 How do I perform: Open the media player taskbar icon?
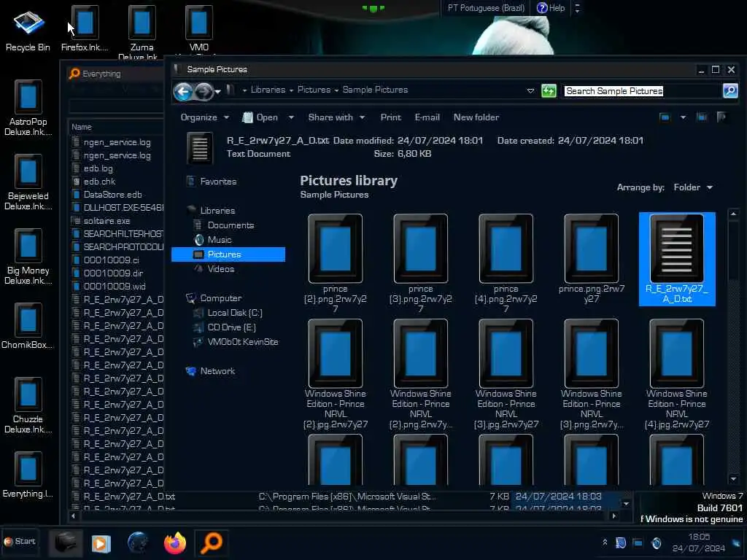(101, 543)
